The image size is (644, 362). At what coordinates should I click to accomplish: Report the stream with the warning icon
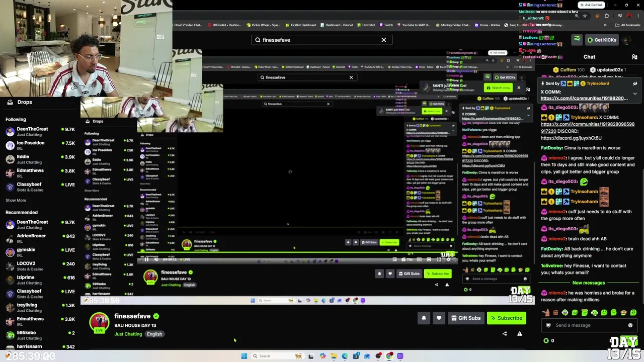[x=520, y=333]
